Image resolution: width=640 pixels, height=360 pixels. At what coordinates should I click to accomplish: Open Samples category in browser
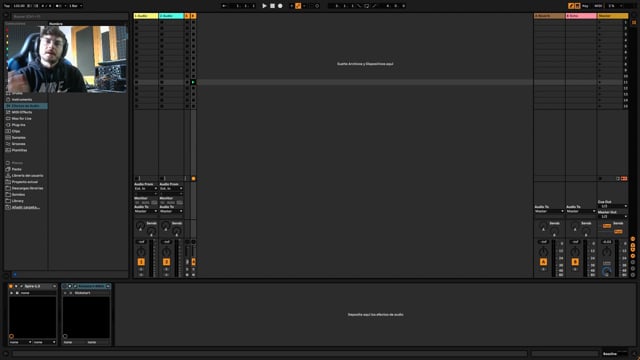18,138
